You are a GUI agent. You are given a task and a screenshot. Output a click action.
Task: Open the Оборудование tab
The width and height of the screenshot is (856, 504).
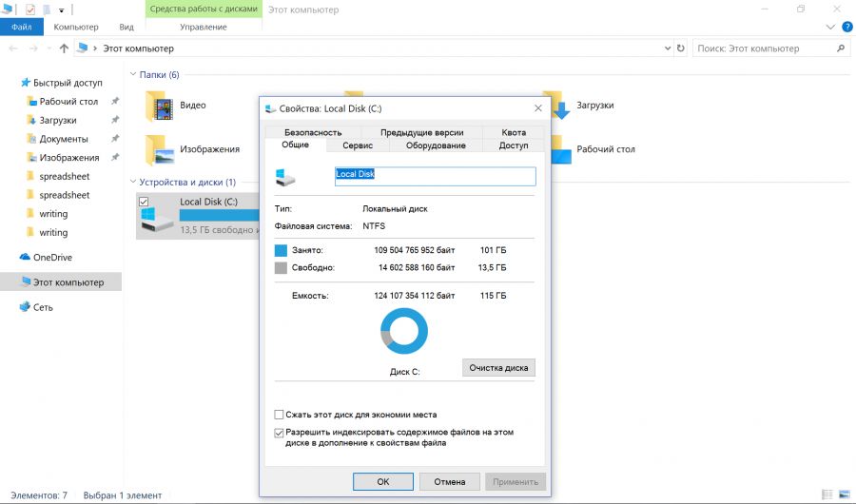click(x=436, y=145)
